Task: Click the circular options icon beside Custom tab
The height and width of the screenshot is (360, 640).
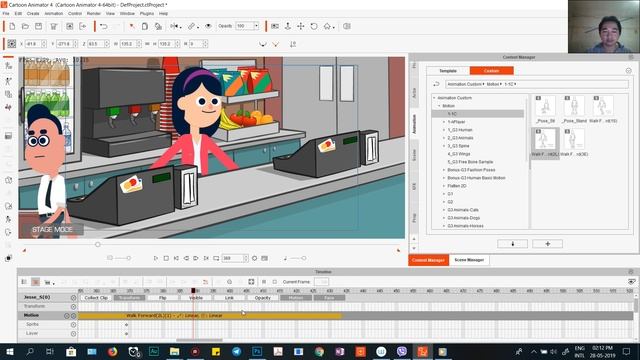Action: [x=629, y=71]
